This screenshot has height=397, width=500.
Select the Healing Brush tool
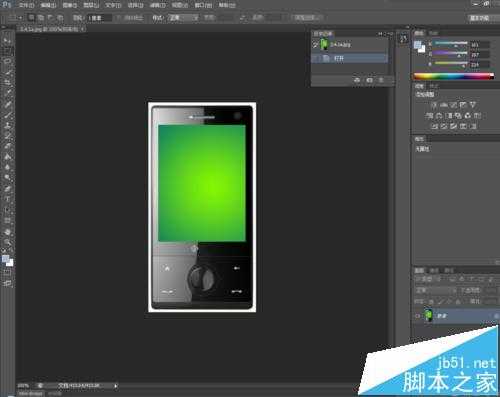(x=7, y=104)
